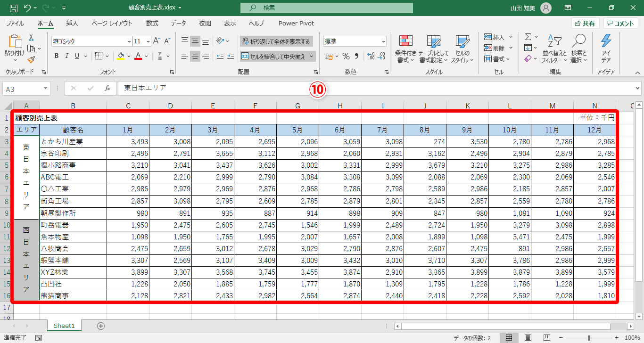Switch to the 数式 tab
644x343 pixels.
point(152,23)
